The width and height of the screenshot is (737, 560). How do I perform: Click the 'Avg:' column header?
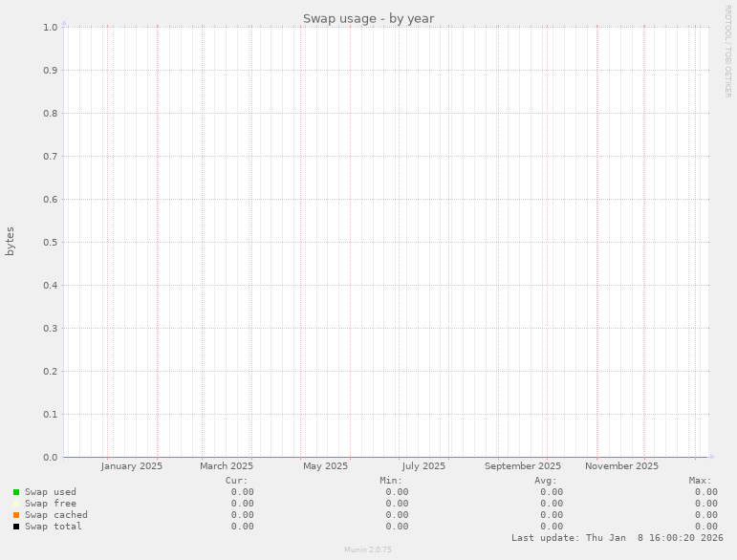click(546, 481)
